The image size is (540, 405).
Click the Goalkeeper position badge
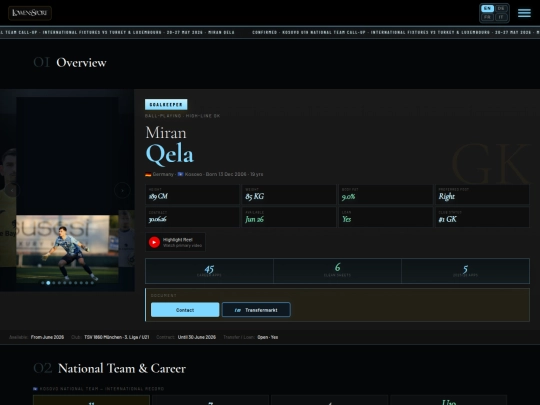[x=166, y=104]
